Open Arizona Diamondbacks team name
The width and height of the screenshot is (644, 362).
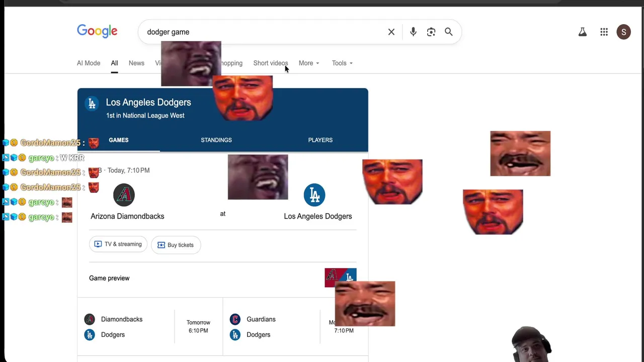tap(127, 216)
